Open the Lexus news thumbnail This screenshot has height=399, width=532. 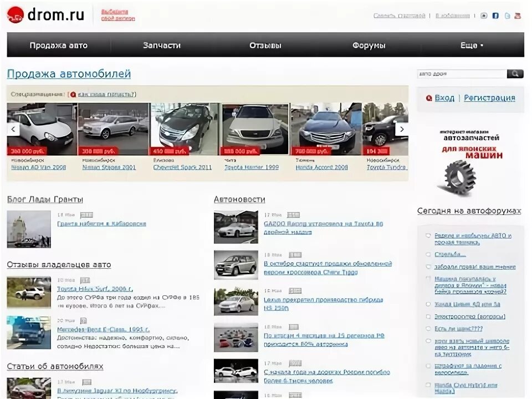[236, 301]
